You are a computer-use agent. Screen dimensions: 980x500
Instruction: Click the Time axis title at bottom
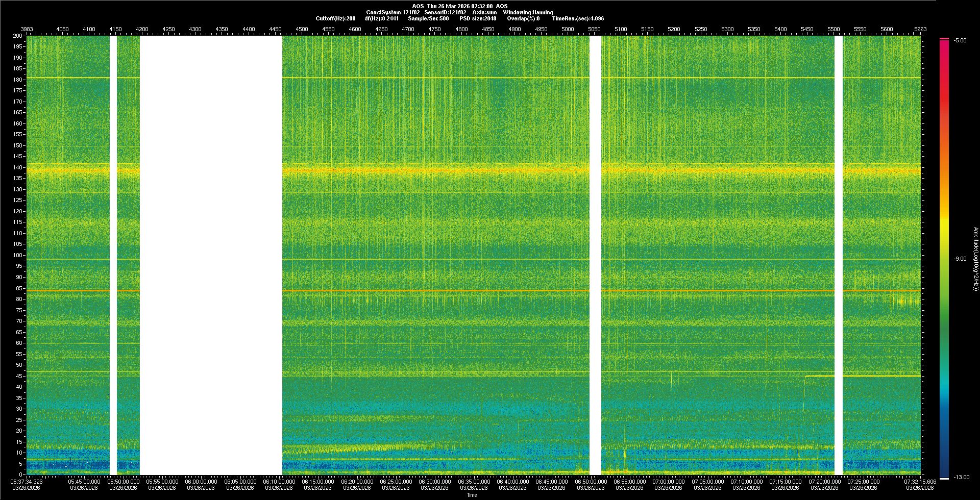click(x=472, y=495)
